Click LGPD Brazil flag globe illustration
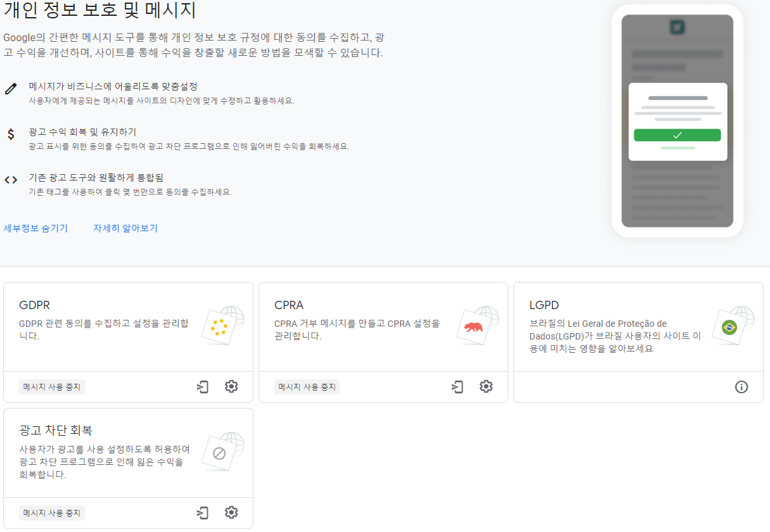The height and width of the screenshot is (532, 770). pyautogui.click(x=733, y=326)
